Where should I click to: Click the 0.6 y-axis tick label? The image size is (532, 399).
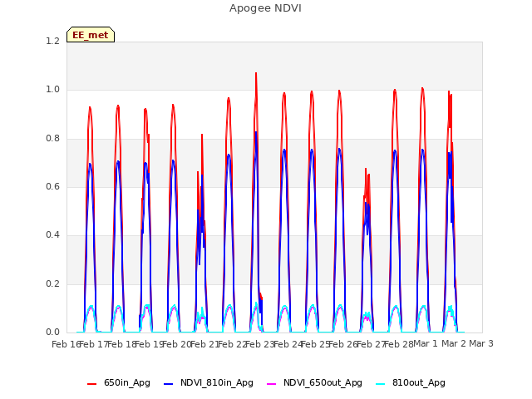(x=52, y=186)
